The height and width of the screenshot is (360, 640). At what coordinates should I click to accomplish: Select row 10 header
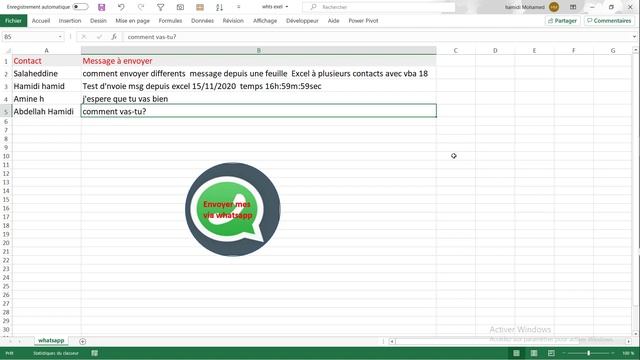(6, 156)
